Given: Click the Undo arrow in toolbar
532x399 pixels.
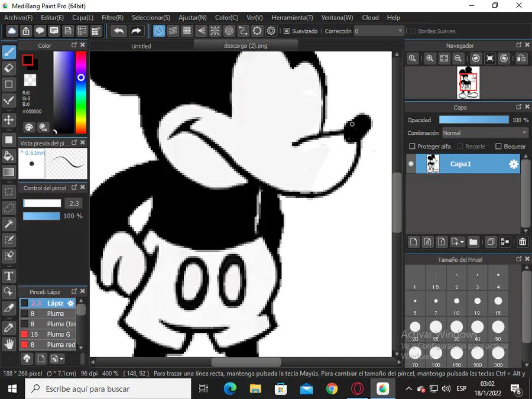Looking at the screenshot, I should (x=119, y=31).
